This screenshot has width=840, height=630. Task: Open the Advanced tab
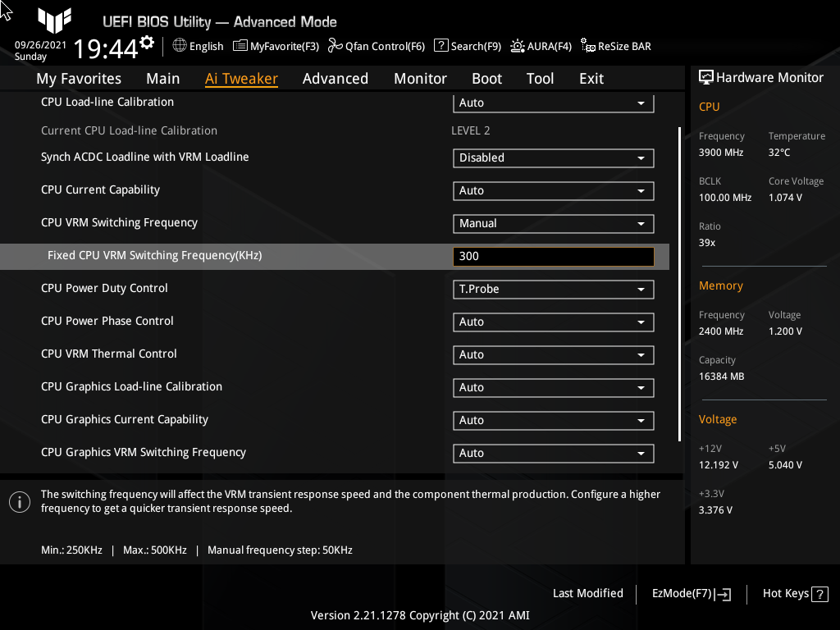(x=336, y=78)
